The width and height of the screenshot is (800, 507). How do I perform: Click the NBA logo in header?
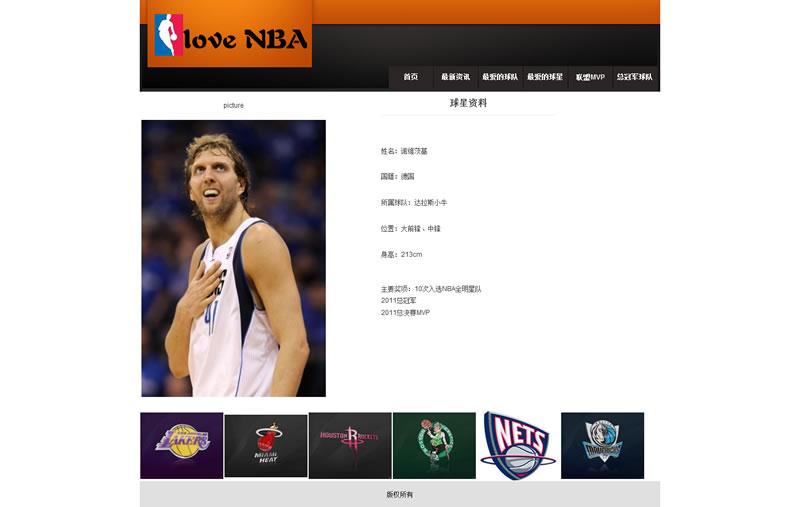[168, 35]
